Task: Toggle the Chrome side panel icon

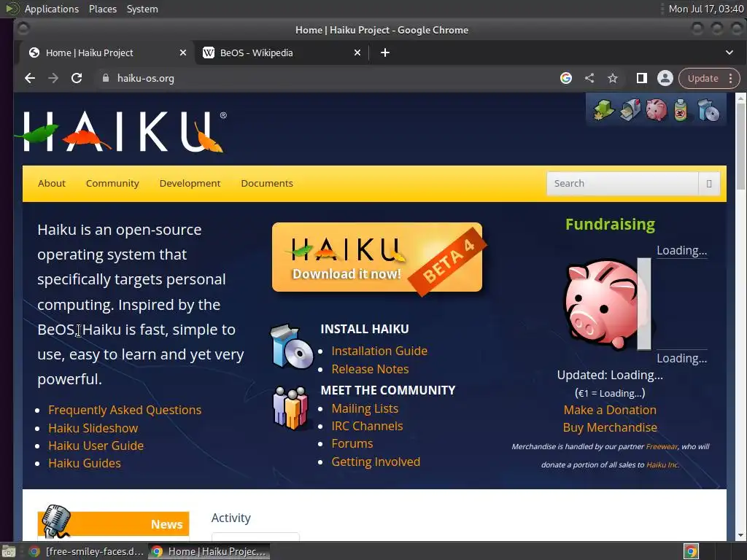Action: [x=642, y=78]
